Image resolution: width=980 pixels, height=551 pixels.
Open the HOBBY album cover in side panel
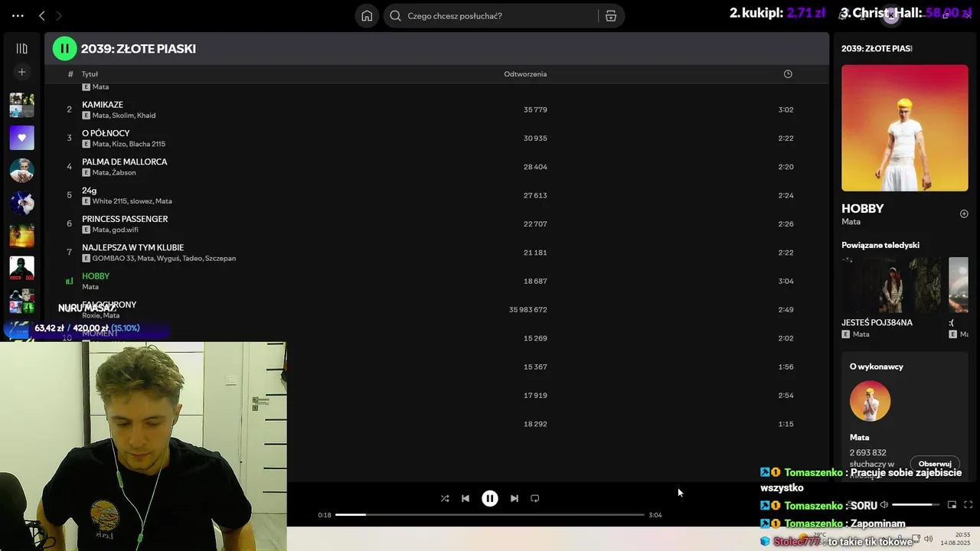click(x=904, y=128)
